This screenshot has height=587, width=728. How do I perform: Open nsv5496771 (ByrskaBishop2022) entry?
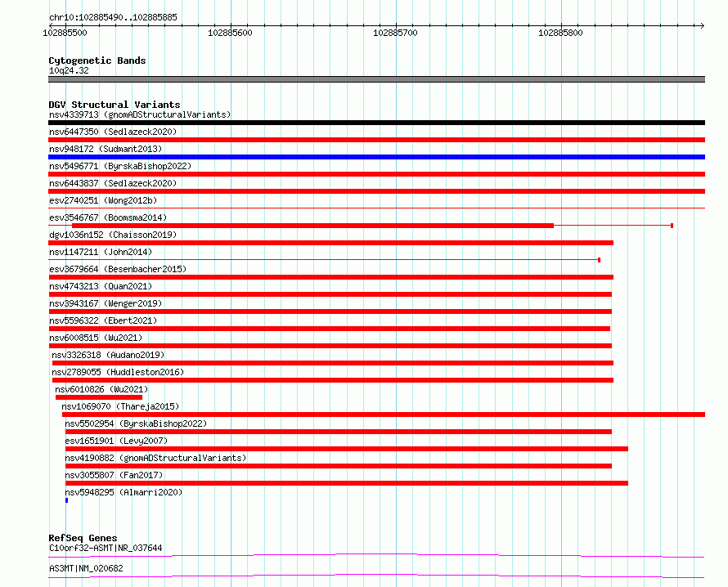click(x=120, y=166)
